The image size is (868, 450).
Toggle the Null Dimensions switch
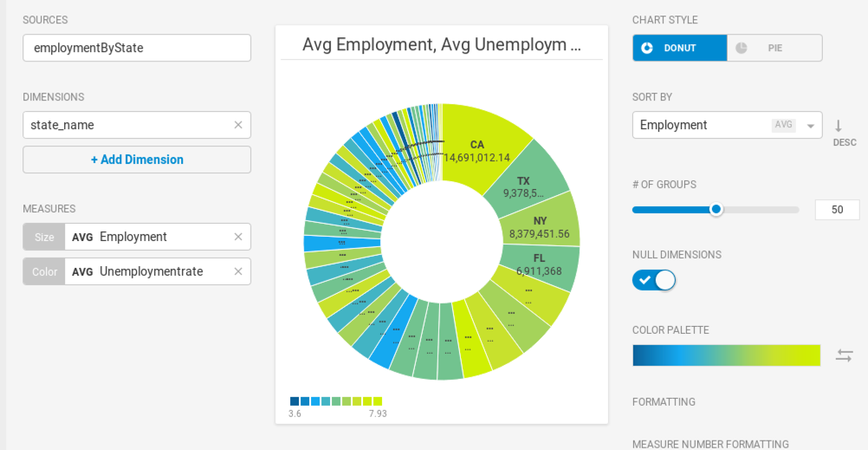pos(654,280)
